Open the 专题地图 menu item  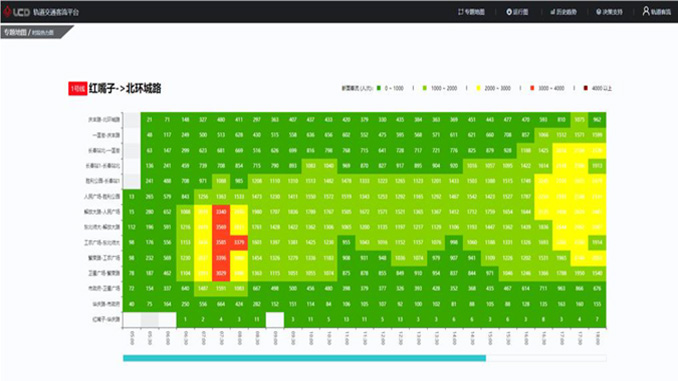pyautogui.click(x=475, y=12)
